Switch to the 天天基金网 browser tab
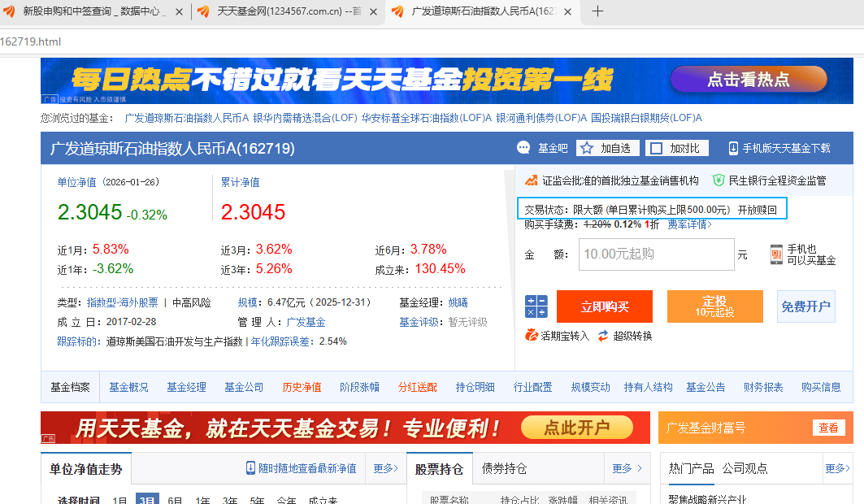The image size is (864, 504). [x=287, y=11]
